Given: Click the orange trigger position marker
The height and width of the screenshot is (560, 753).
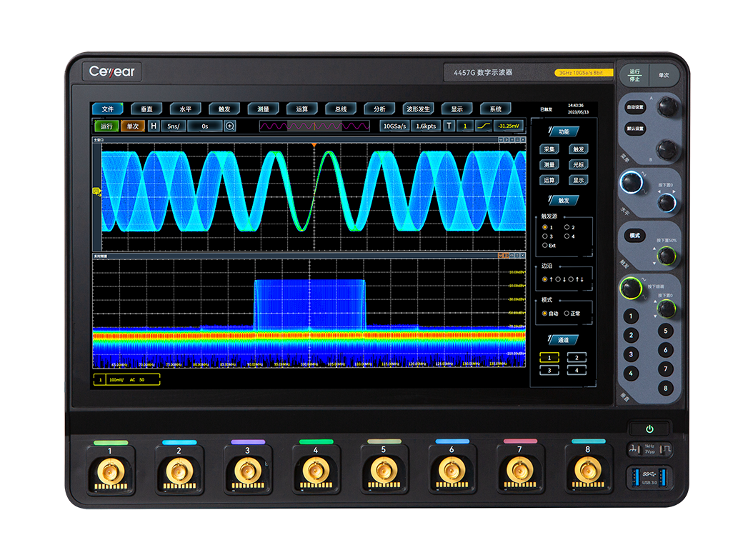Looking at the screenshot, I should click(x=313, y=146).
